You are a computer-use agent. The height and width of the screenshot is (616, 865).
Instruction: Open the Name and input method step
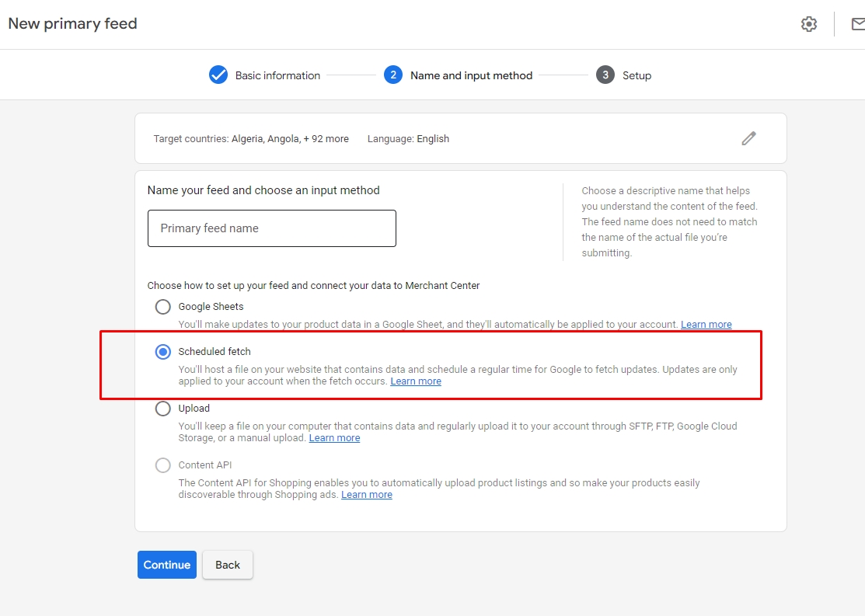pos(471,75)
